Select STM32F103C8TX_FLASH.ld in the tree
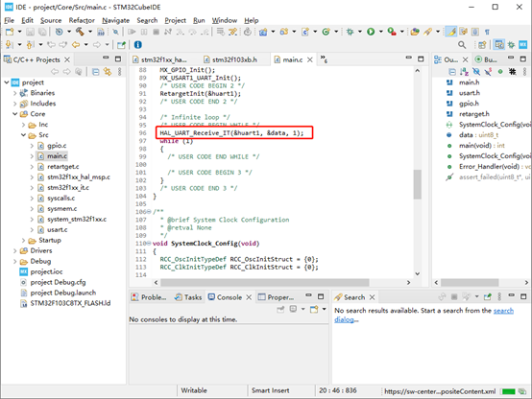532x399 pixels. pos(70,303)
